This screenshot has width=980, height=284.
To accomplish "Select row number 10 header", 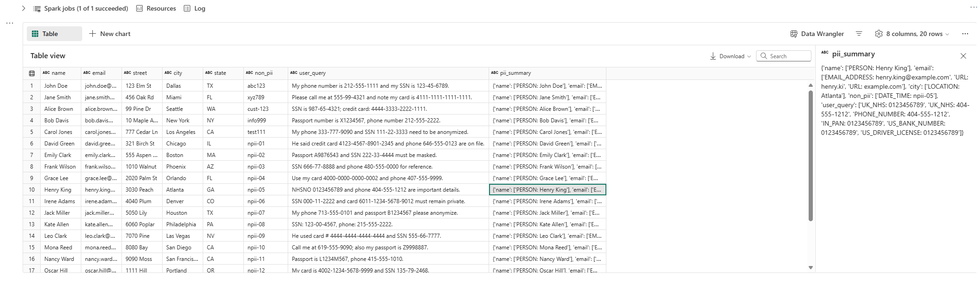I will pos(32,190).
